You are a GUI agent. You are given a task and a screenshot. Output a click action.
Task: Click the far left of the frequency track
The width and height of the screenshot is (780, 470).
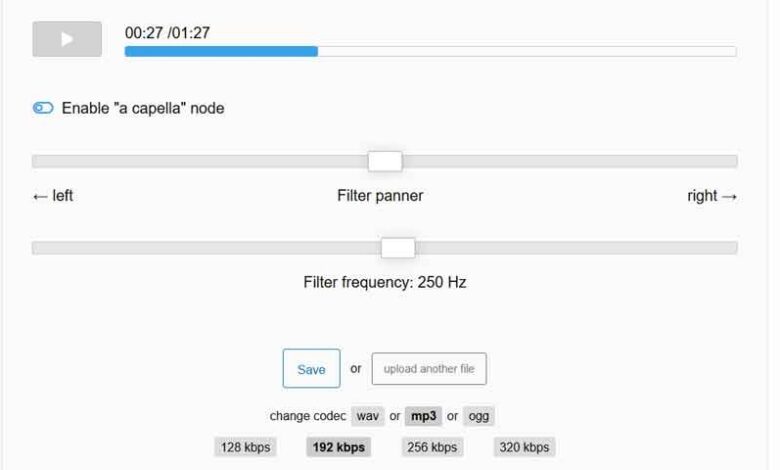tap(40, 248)
